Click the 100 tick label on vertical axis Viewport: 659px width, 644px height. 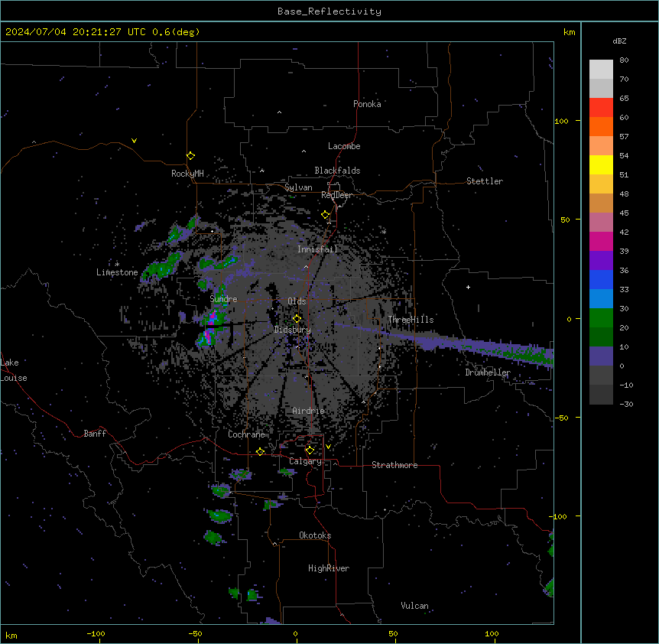pyautogui.click(x=561, y=121)
